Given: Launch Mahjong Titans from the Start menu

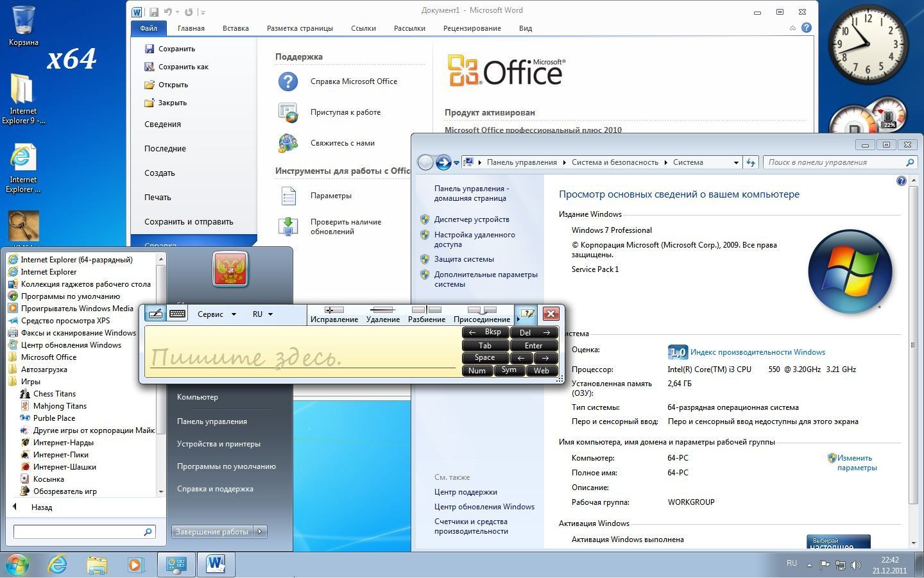Looking at the screenshot, I should coord(60,406).
